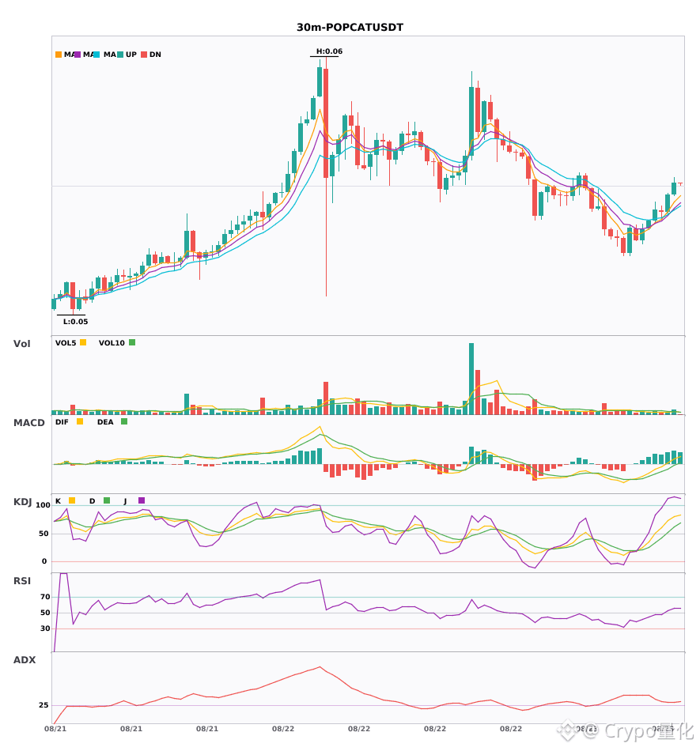Click the KDJ axis value 100

(x=44, y=505)
